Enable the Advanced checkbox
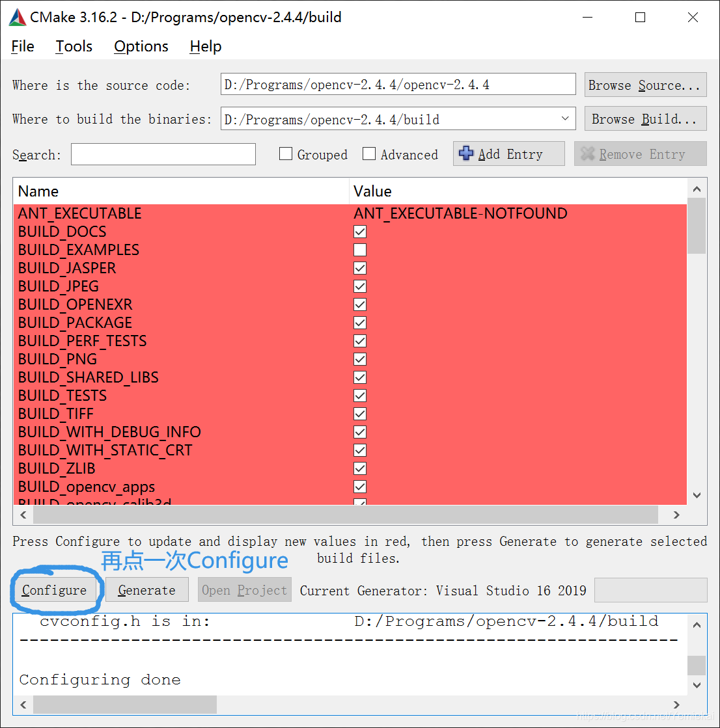 tap(369, 154)
